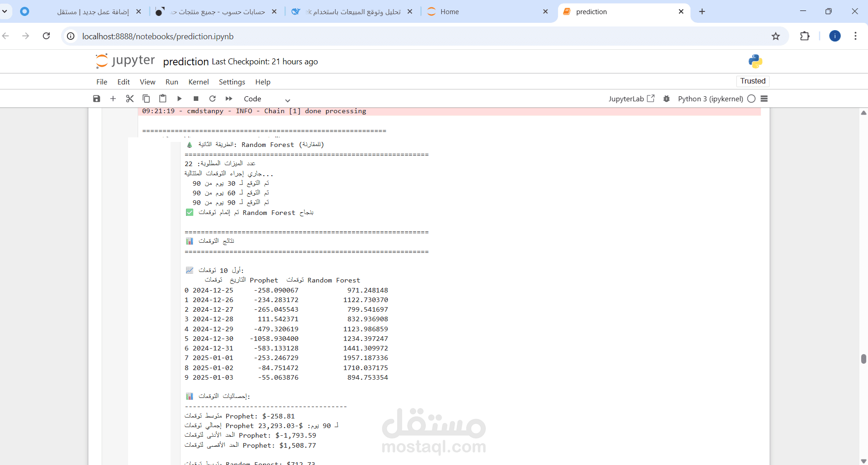The width and height of the screenshot is (868, 465).
Task: Switch to the حسابات حسوب tab
Action: [x=217, y=12]
